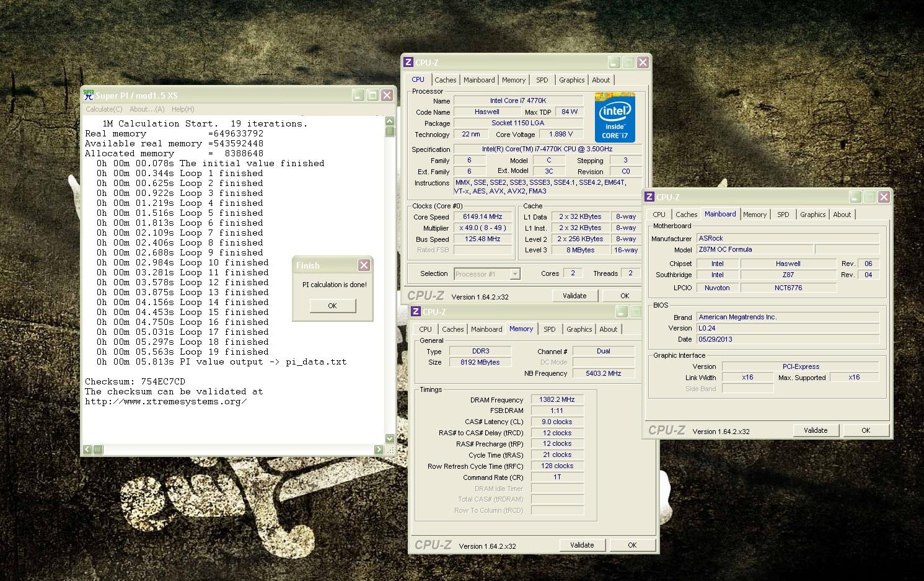Screen dimensions: 924x581
Task: Click the Memory Type DDR3 value
Action: click(x=480, y=351)
